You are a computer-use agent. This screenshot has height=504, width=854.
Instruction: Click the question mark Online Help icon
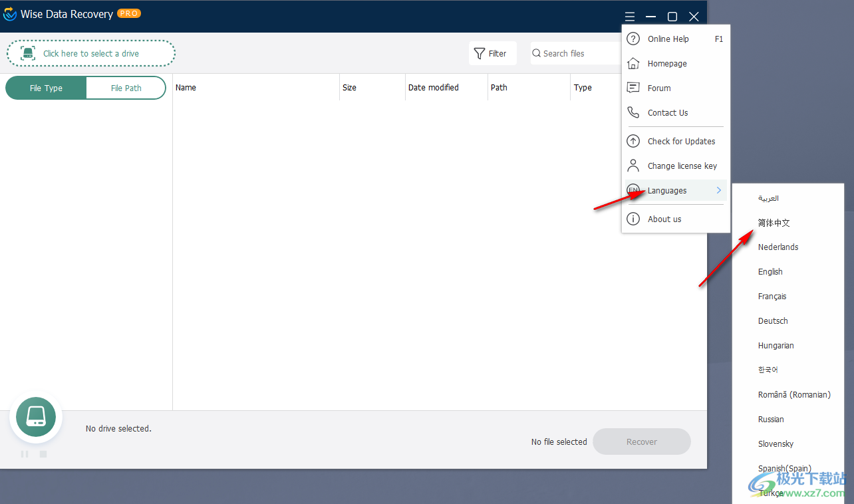click(x=633, y=39)
